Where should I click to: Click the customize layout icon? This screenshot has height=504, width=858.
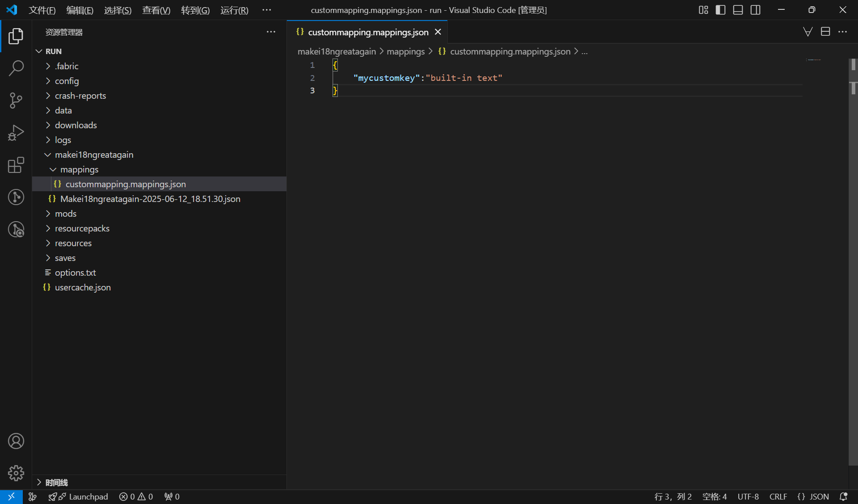point(703,10)
